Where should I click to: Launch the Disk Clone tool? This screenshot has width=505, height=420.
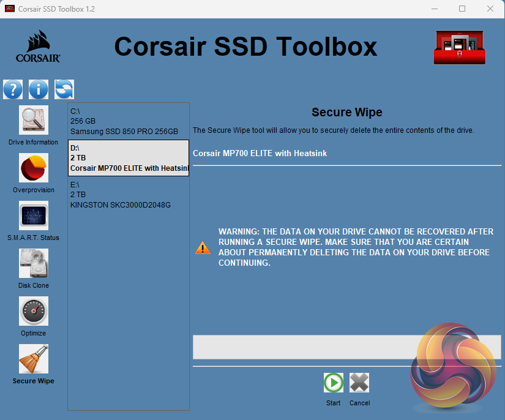pyautogui.click(x=34, y=263)
